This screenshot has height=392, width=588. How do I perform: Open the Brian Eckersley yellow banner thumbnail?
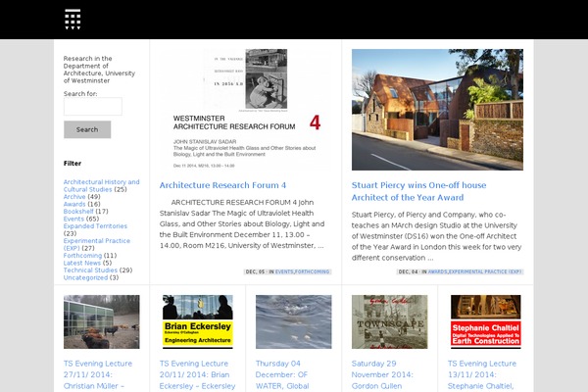coord(198,321)
